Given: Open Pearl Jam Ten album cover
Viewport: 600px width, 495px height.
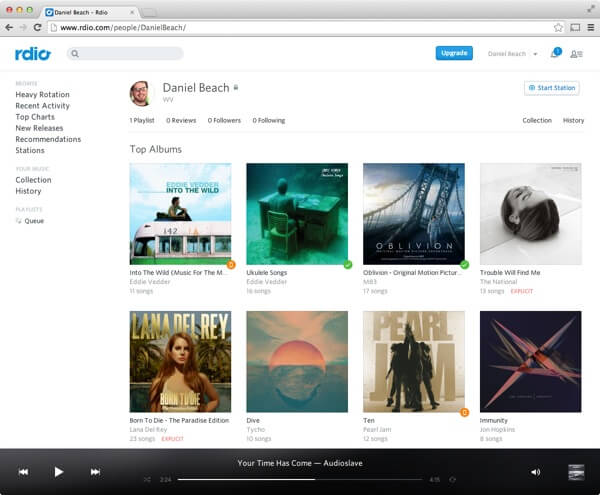Looking at the screenshot, I should point(414,361).
